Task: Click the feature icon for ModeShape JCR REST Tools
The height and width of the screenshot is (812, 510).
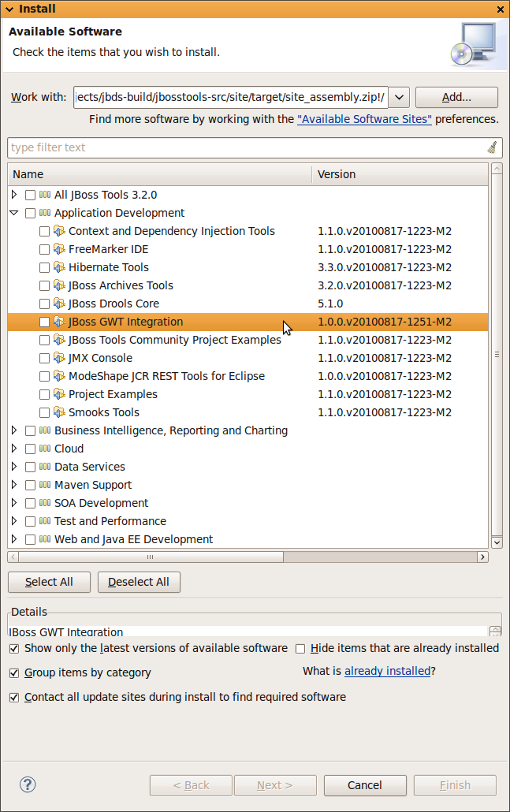Action: pyautogui.click(x=60, y=376)
